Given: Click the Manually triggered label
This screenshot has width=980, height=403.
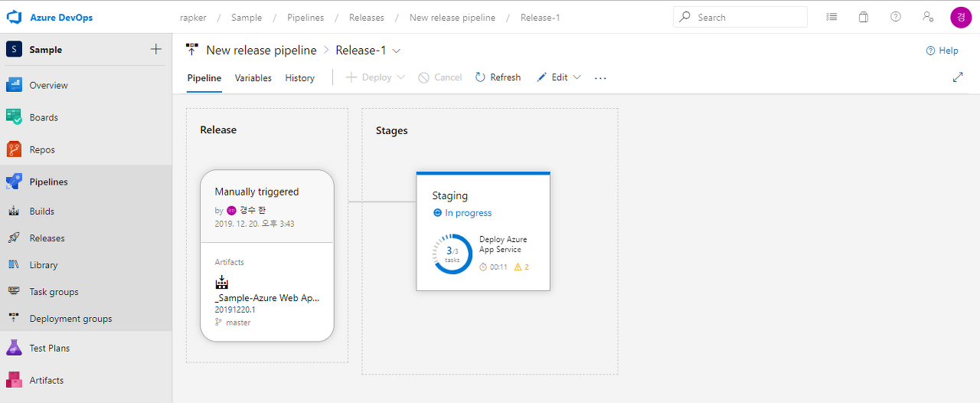Looking at the screenshot, I should [x=256, y=192].
